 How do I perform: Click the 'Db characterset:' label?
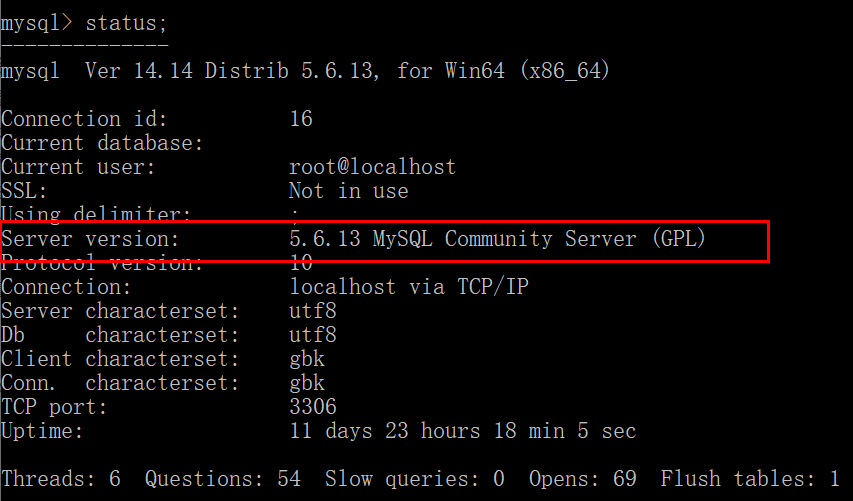(120, 335)
